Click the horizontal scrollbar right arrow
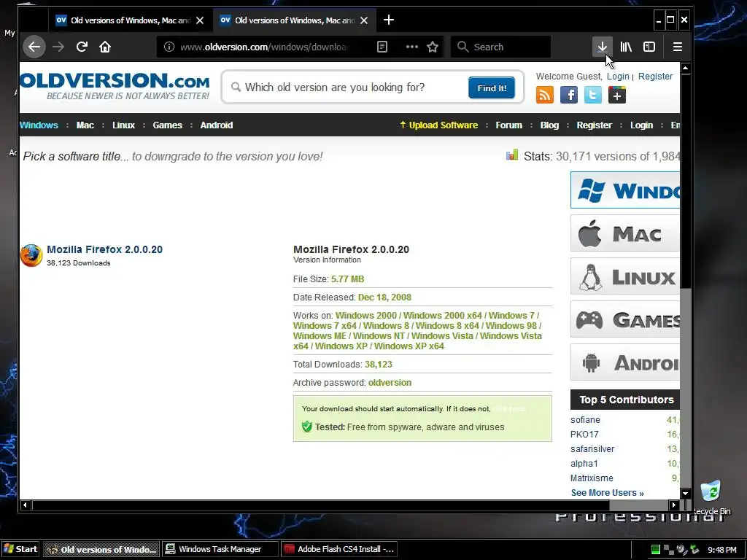The height and width of the screenshot is (560, 747). point(673,505)
